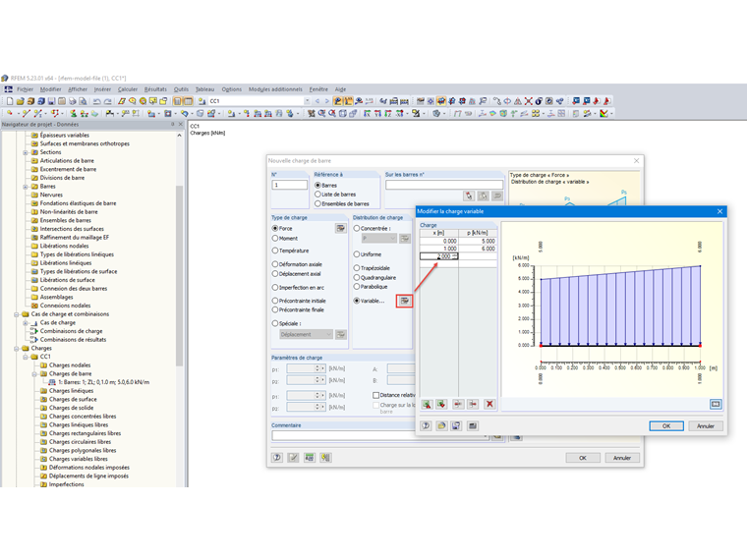Image resolution: width=747 pixels, height=560 pixels.
Task: Select Ensembles de barres radio option
Action: tap(317, 203)
